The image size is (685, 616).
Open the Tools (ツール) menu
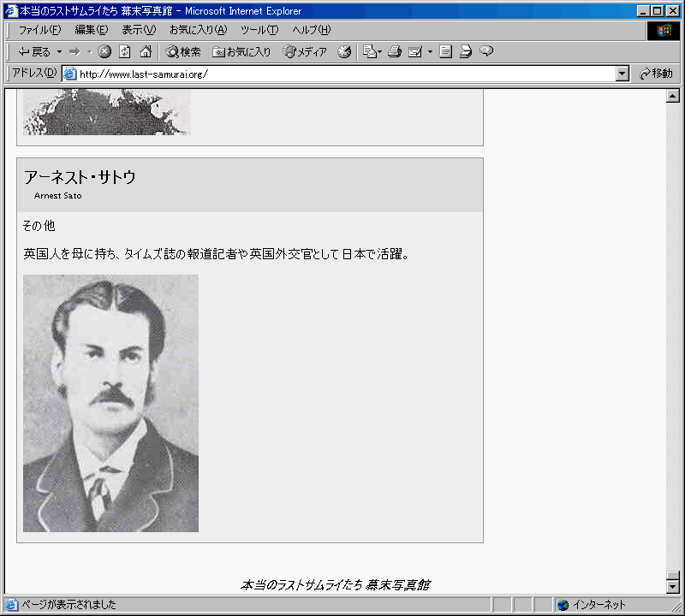click(x=259, y=30)
